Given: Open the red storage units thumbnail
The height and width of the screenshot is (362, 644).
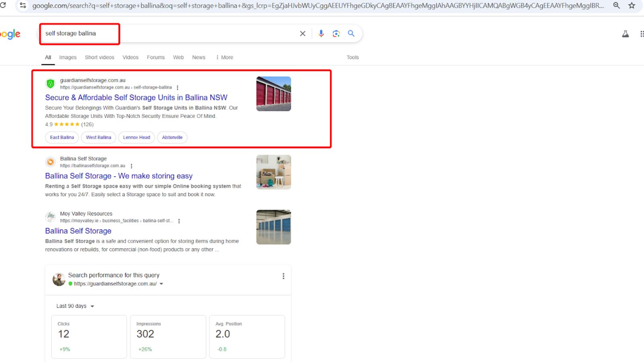Looking at the screenshot, I should point(274,94).
